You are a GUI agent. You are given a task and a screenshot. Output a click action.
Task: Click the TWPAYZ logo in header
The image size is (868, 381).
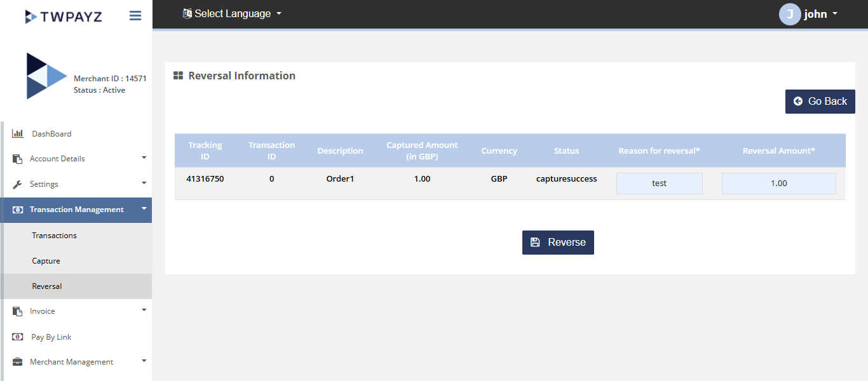64,17
